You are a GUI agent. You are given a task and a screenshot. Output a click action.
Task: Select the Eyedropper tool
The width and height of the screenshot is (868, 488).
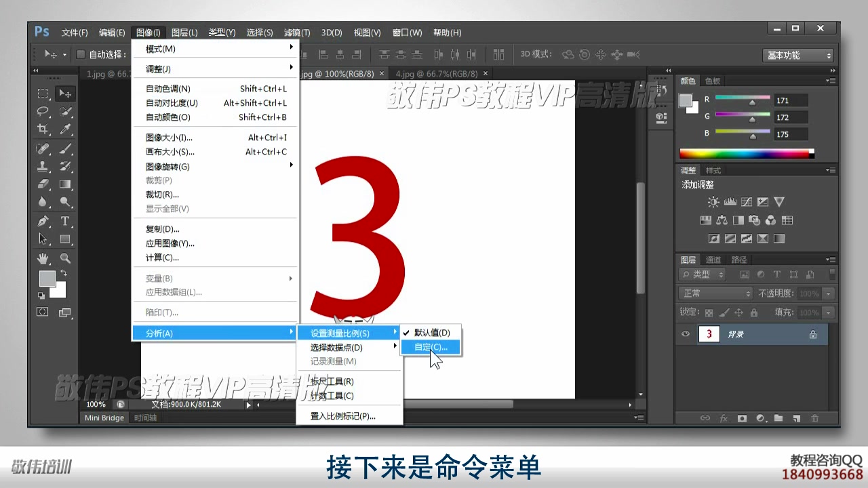65,129
